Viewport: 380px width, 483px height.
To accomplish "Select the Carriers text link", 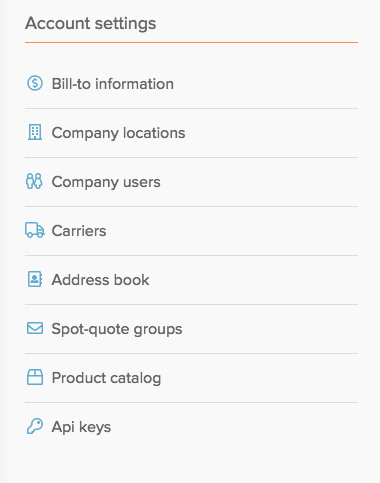I will coord(79,231).
